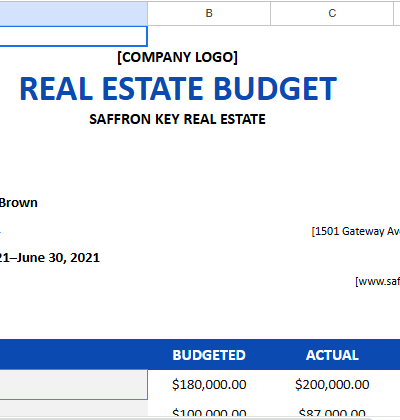Click the active empty cell in column A
Viewport: 400px width, 420px height.
click(73, 36)
